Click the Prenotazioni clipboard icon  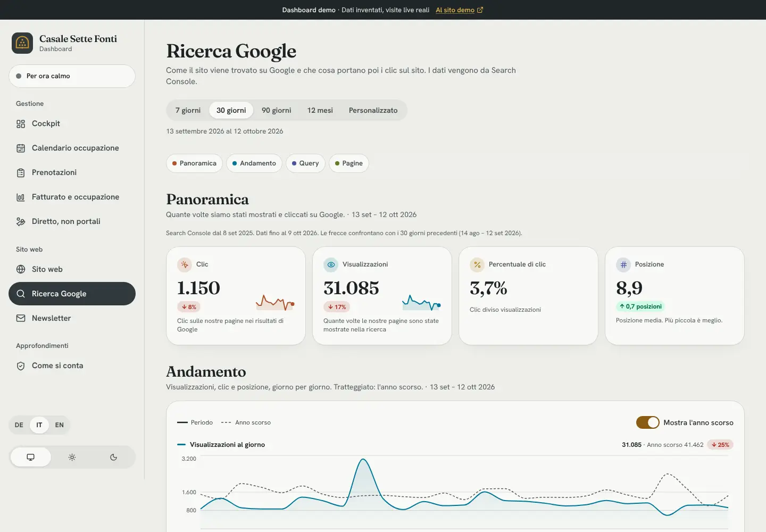(21, 173)
